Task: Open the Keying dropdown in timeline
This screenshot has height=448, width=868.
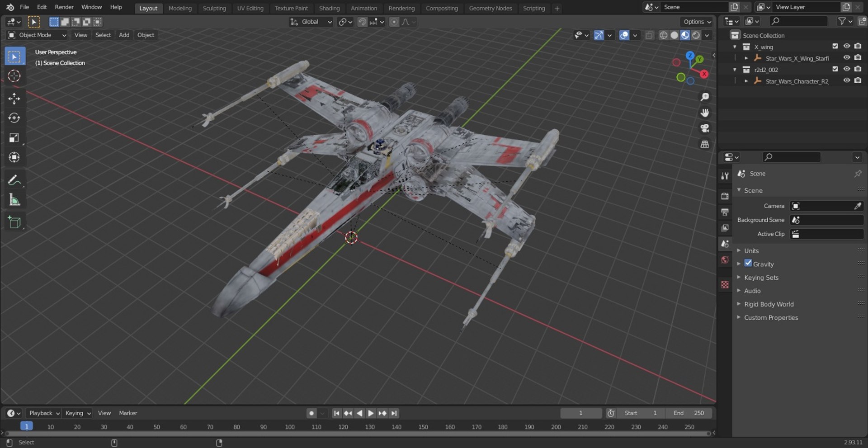Action: pyautogui.click(x=77, y=413)
